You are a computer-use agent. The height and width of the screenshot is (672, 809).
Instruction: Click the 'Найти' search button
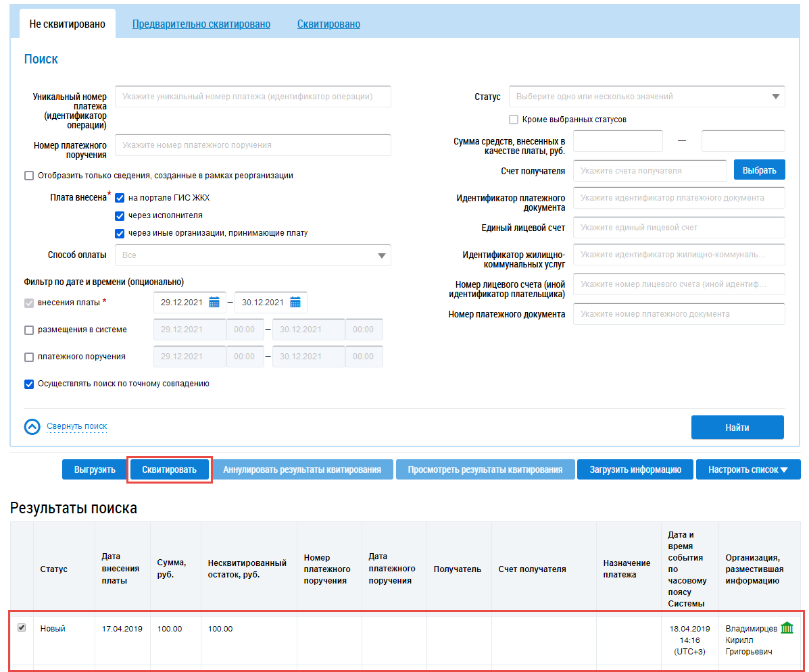tap(737, 428)
